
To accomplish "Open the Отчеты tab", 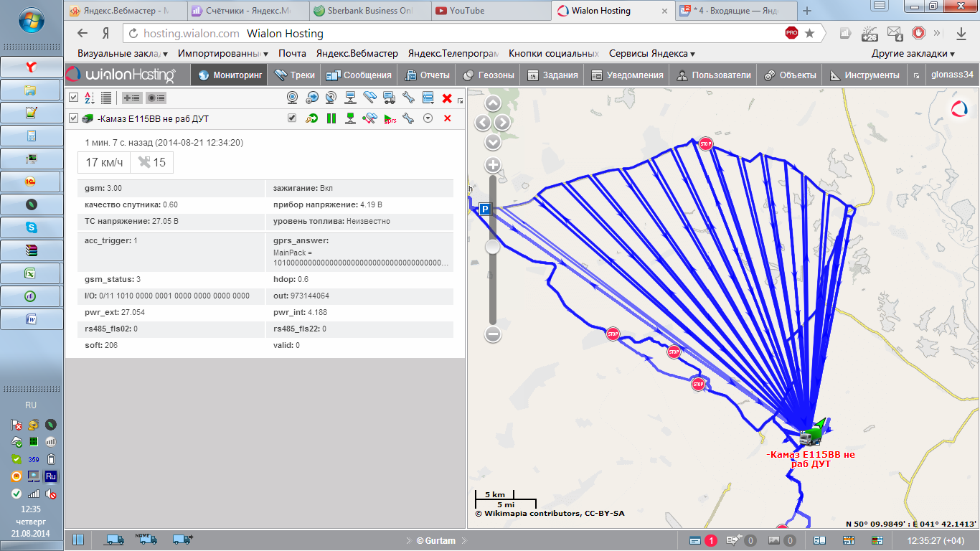I will [x=427, y=75].
